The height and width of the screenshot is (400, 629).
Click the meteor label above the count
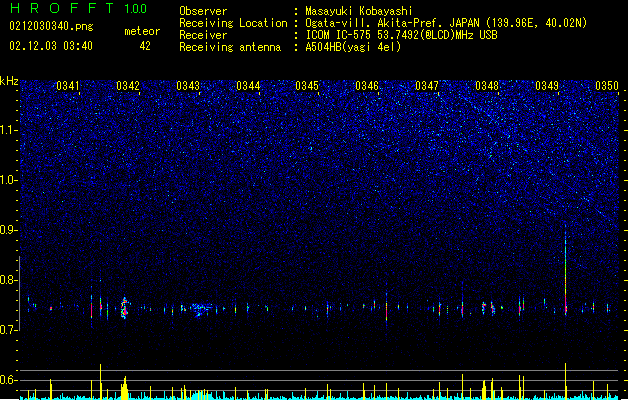(x=142, y=31)
